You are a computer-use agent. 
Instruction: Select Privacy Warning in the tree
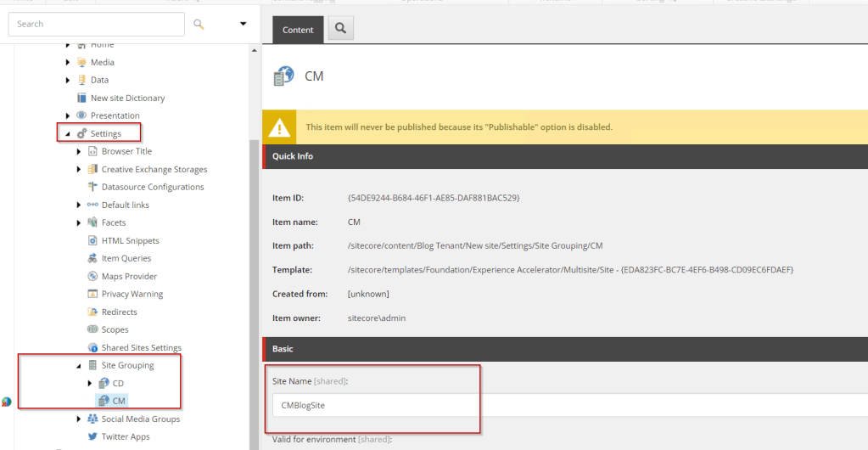point(132,294)
